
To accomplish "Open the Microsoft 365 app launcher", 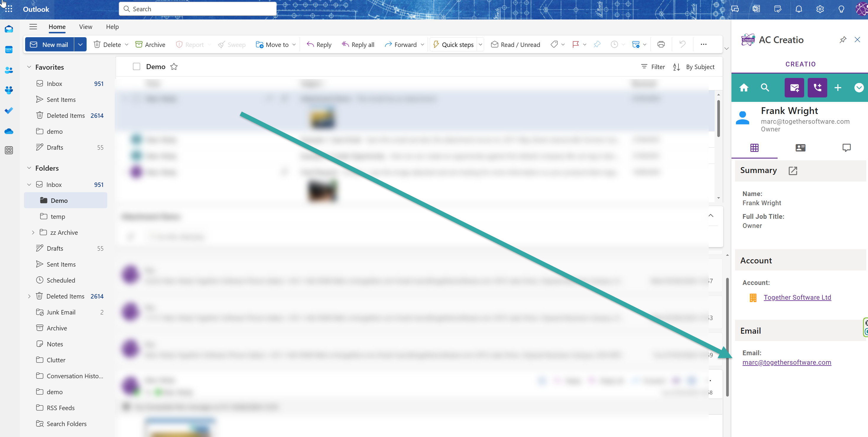I will 9,9.
